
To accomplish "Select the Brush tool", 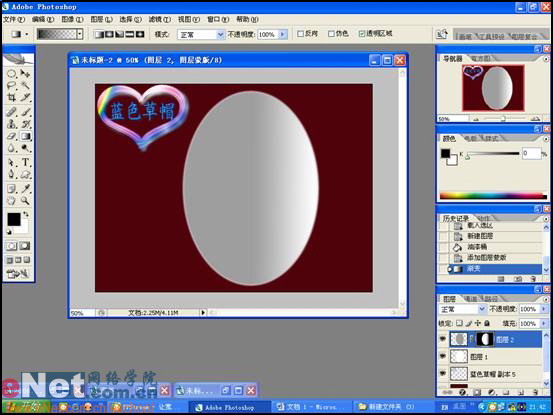I will click(25, 112).
